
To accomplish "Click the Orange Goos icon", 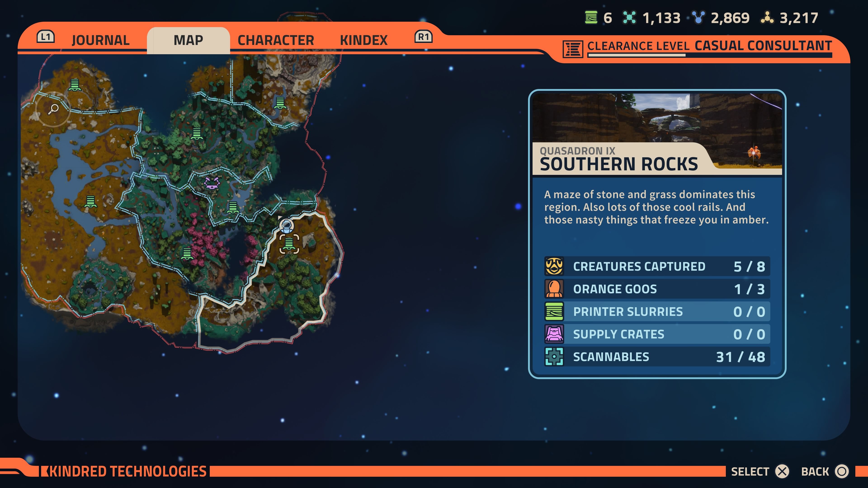I will tap(554, 289).
